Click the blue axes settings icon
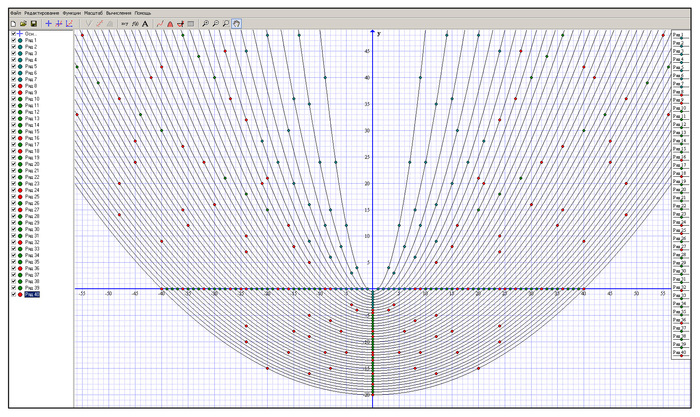This screenshot has height=417, width=700. click(70, 22)
